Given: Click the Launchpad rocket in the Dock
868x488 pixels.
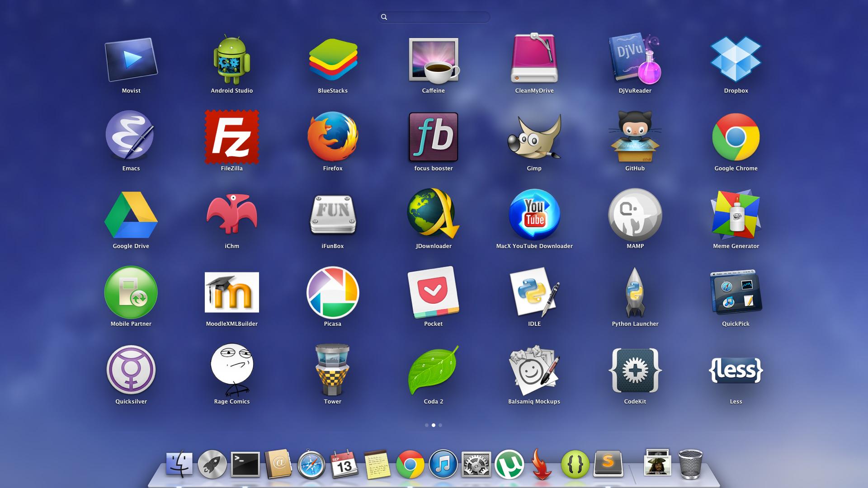Looking at the screenshot, I should pyautogui.click(x=212, y=465).
